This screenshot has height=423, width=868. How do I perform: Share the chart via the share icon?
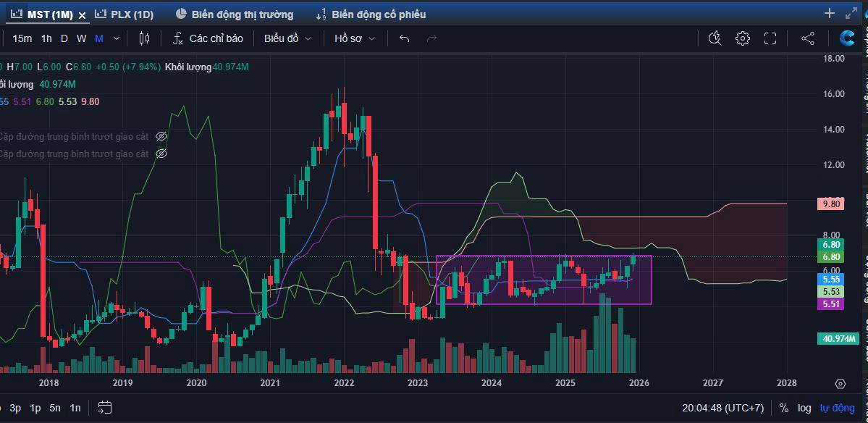[x=808, y=38]
